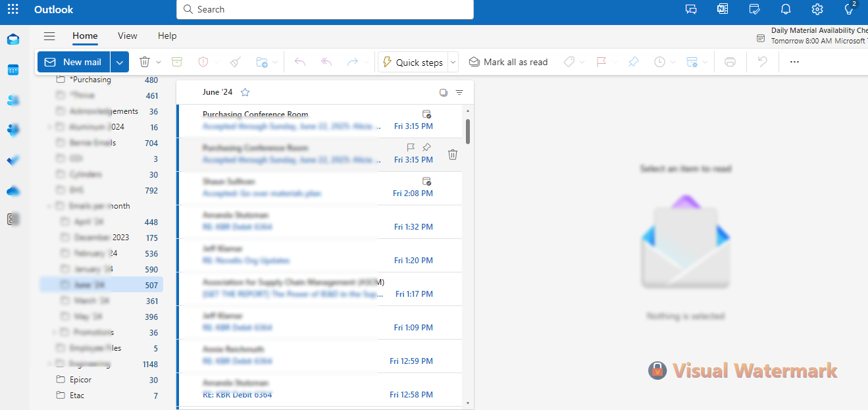This screenshot has width=868, height=410.
Task: Click the Forward arrow icon
Action: point(353,62)
